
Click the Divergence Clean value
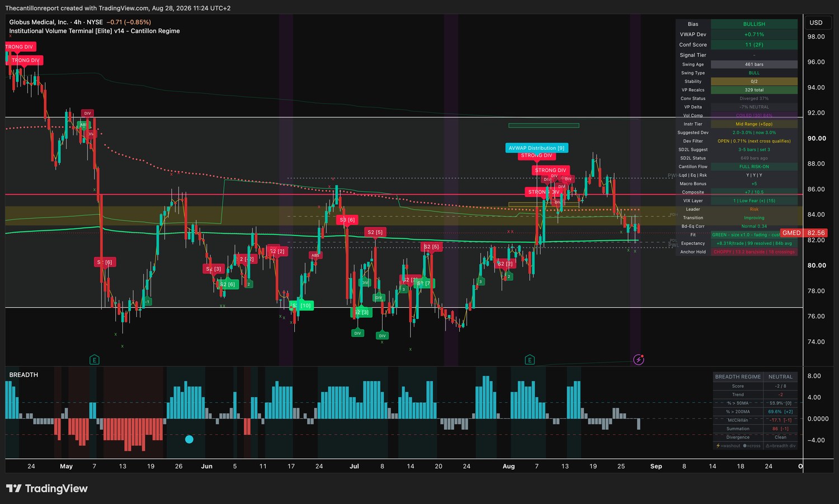click(780, 437)
